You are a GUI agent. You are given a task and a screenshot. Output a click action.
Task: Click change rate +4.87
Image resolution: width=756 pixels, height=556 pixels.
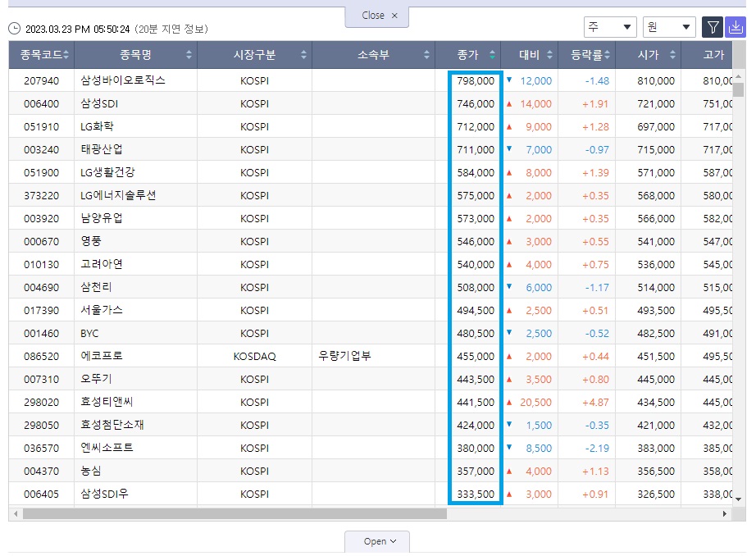pyautogui.click(x=595, y=402)
